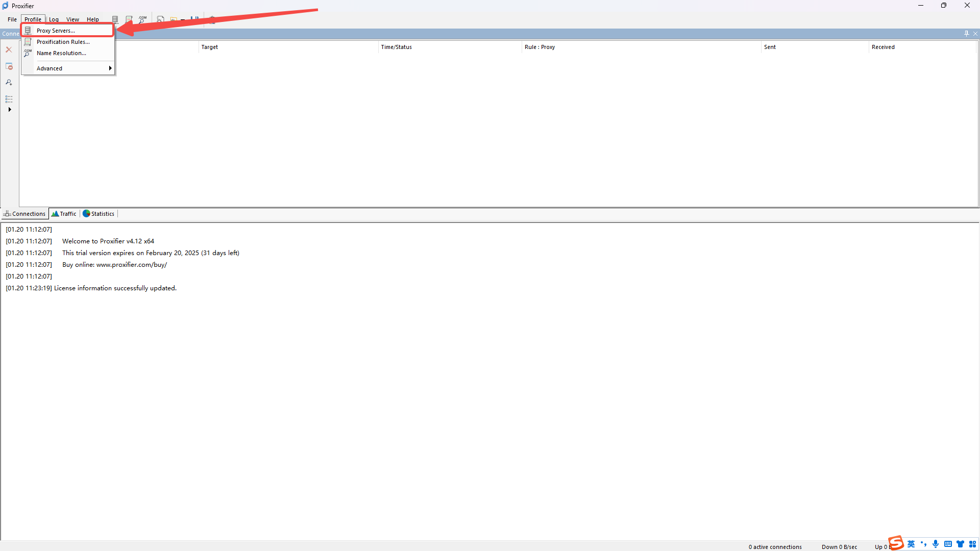980x551 pixels.
Task: Click the Sogou input method logo
Action: tap(896, 543)
